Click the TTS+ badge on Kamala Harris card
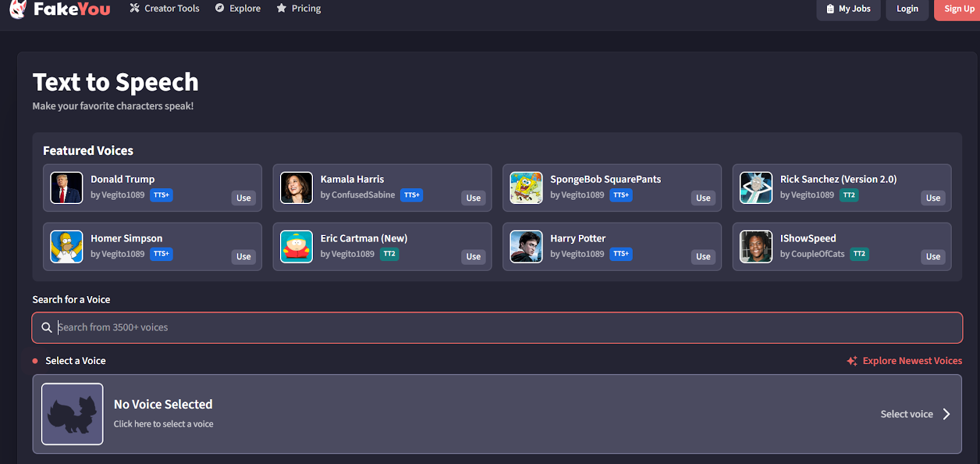This screenshot has height=464, width=980. [x=412, y=195]
